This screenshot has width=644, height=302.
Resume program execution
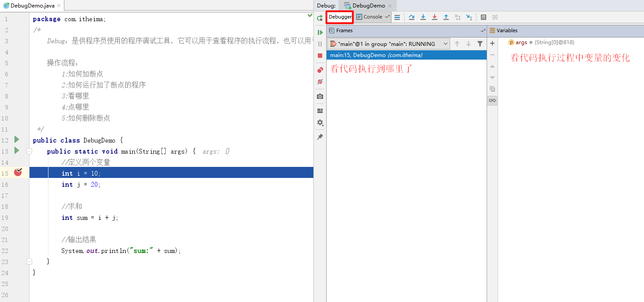tap(320, 33)
